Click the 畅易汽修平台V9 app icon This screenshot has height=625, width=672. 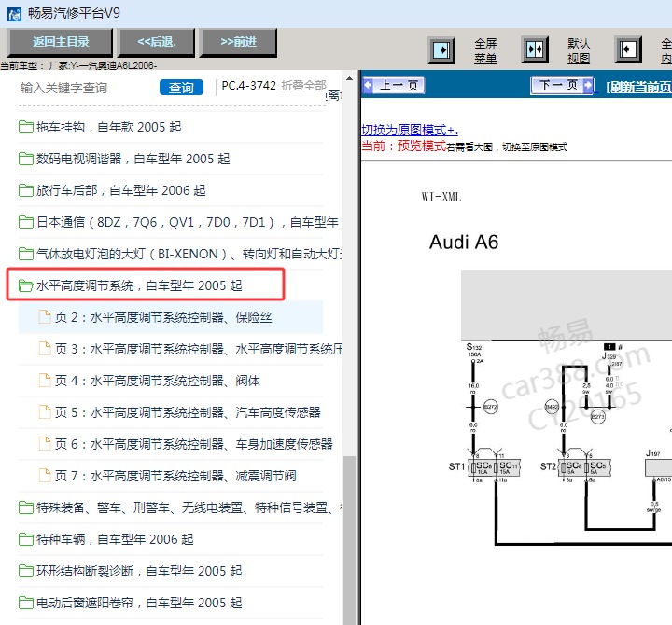tap(14, 14)
